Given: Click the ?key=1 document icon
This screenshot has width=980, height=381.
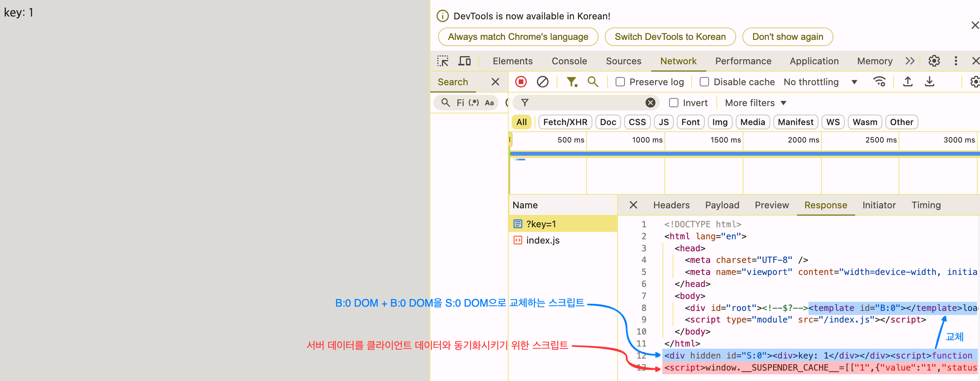Looking at the screenshot, I should click(518, 224).
